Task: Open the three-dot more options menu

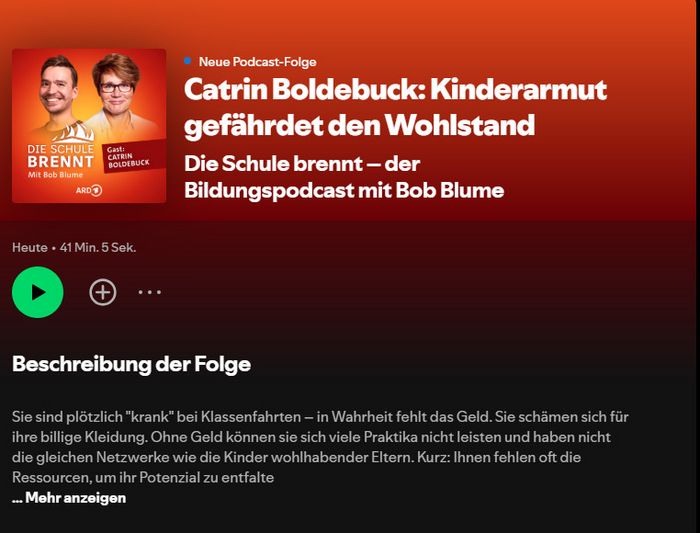Action: pos(150,292)
